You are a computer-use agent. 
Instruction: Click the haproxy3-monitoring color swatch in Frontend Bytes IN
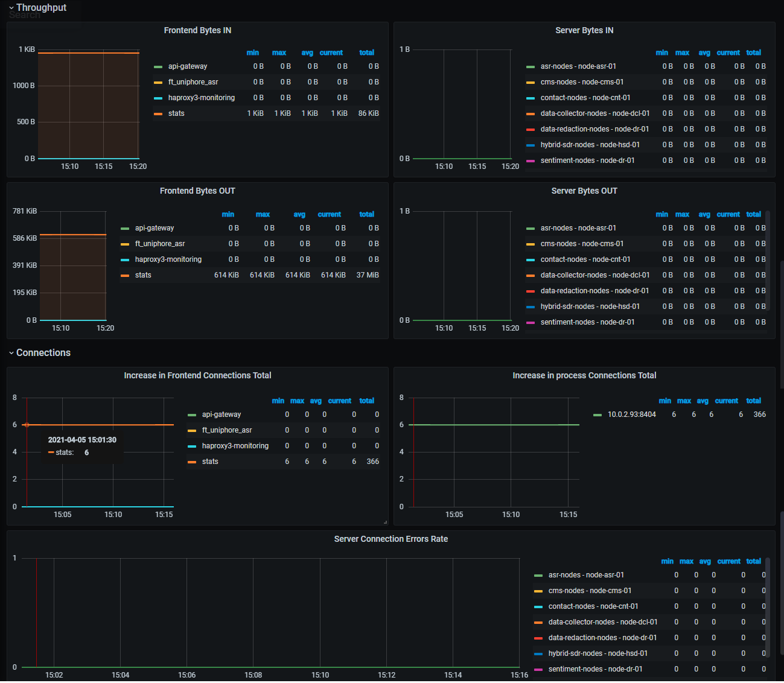pyautogui.click(x=158, y=98)
